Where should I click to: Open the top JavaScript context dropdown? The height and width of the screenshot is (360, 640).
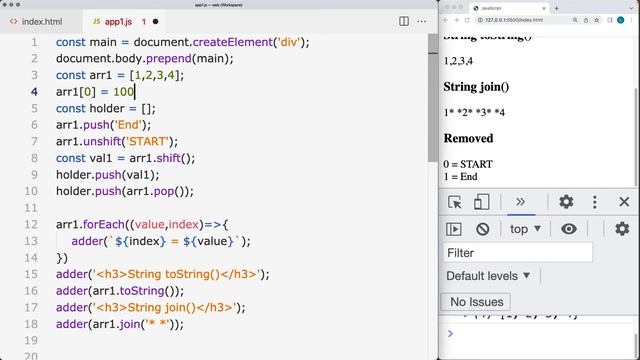[x=525, y=229]
